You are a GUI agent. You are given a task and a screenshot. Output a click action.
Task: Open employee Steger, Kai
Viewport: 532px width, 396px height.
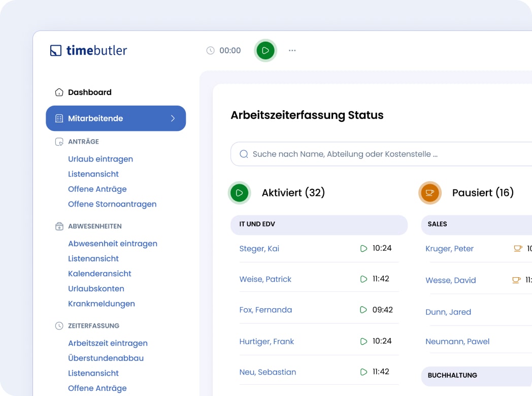coord(259,249)
